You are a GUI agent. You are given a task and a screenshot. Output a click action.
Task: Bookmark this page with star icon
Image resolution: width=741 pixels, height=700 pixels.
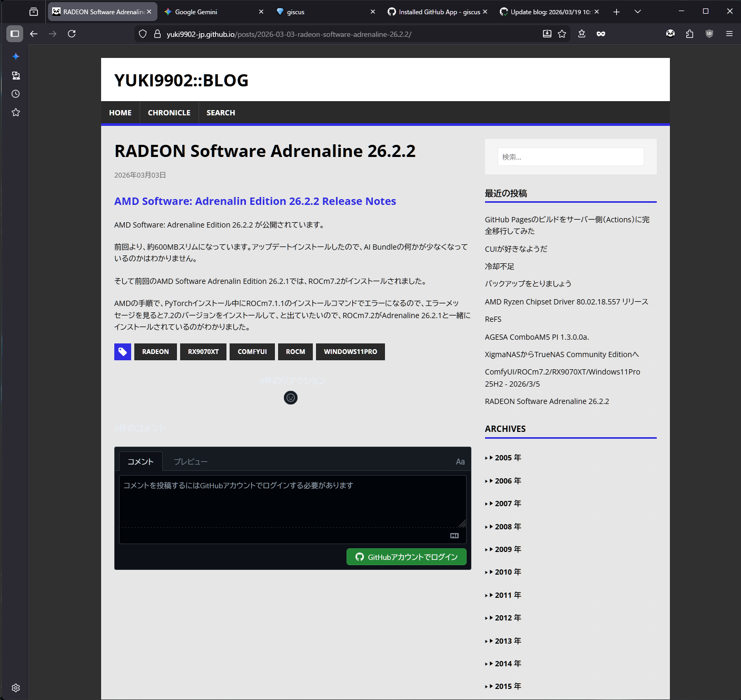pyautogui.click(x=562, y=34)
